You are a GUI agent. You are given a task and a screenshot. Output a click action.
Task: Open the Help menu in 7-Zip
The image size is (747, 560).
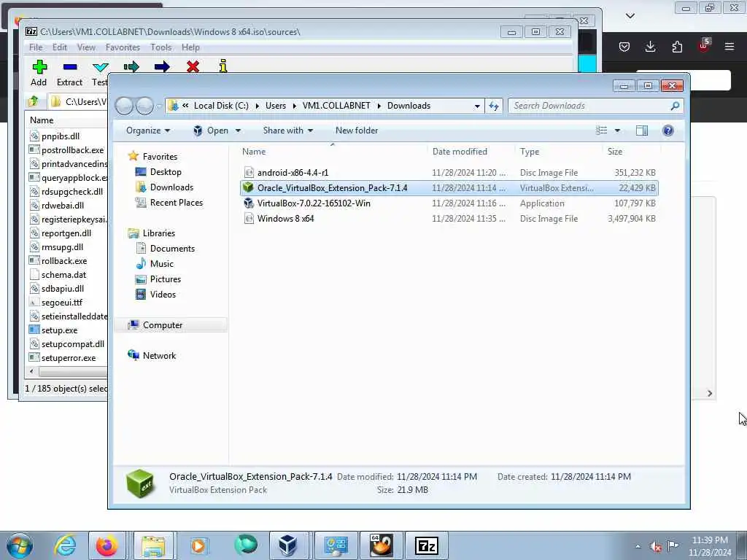click(190, 47)
